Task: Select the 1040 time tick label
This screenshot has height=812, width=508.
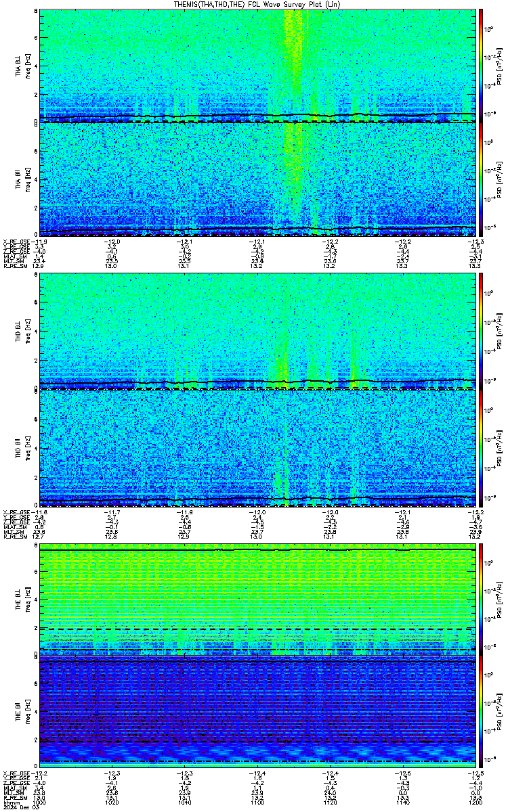Action: [x=185, y=803]
